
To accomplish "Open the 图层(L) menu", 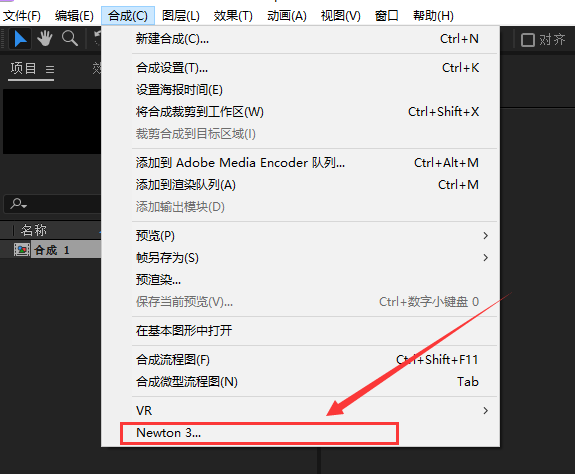I will click(181, 16).
